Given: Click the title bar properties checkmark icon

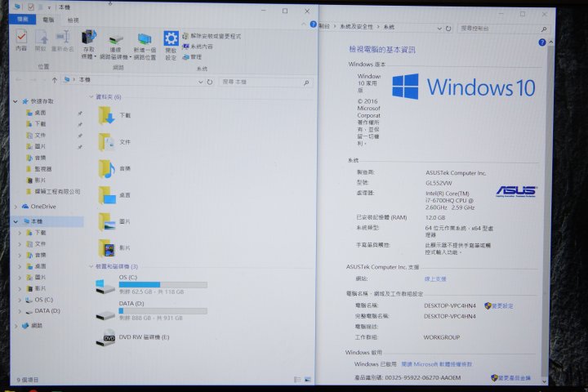Looking at the screenshot, I should (x=31, y=7).
